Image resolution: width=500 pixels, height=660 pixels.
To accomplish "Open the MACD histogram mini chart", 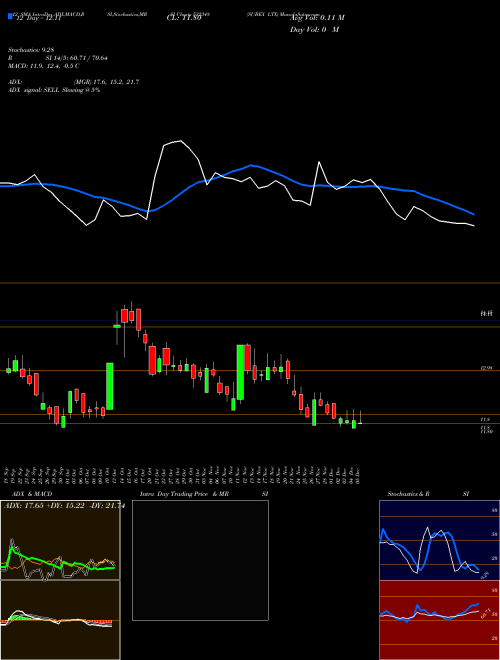I will click(60, 620).
